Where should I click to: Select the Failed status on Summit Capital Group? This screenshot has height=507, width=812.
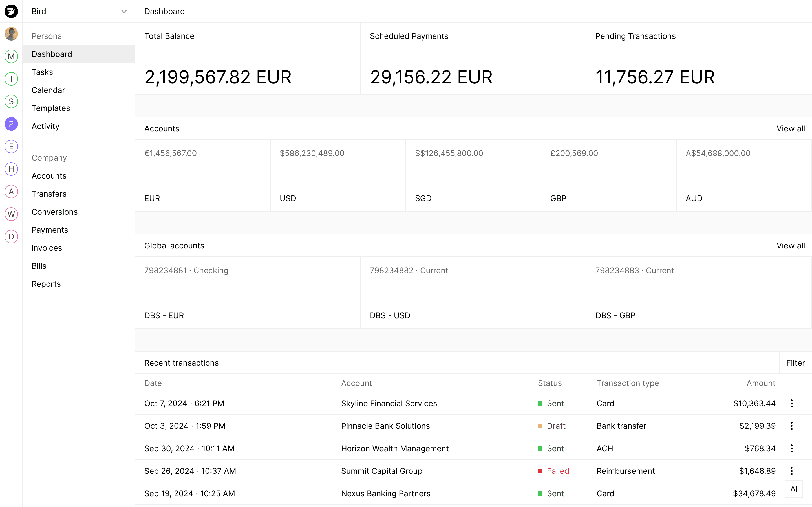point(552,471)
